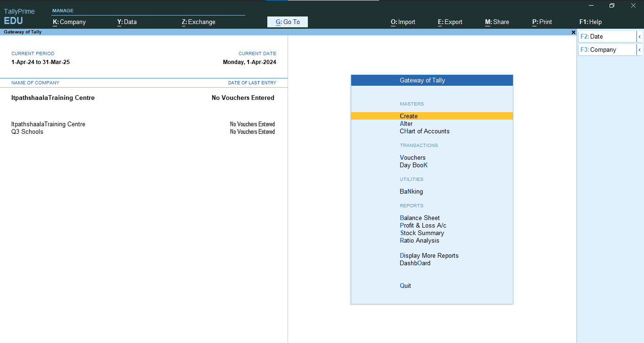
Task: Open Ratio Analysis report
Action: coord(419,240)
